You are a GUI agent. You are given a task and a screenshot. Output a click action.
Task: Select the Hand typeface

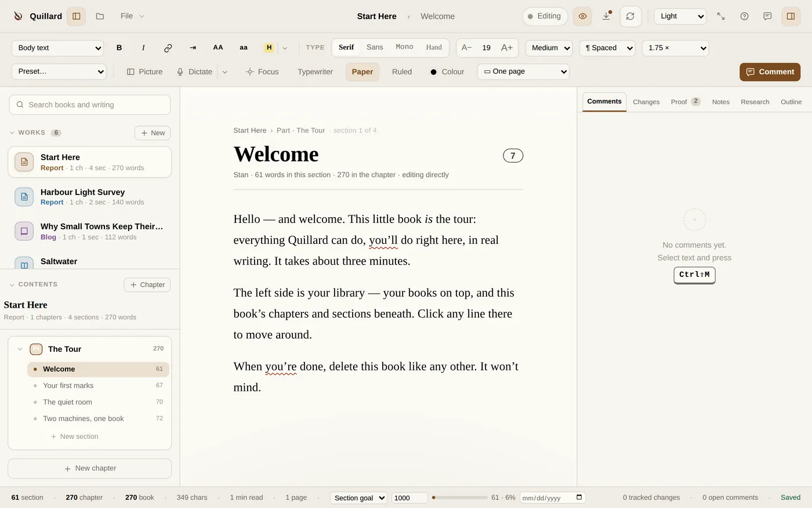tap(434, 48)
